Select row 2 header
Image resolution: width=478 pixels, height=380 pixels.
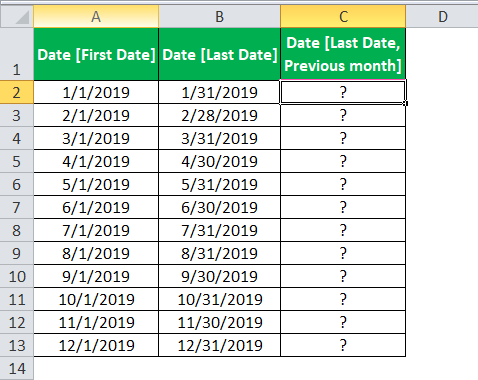click(x=17, y=92)
